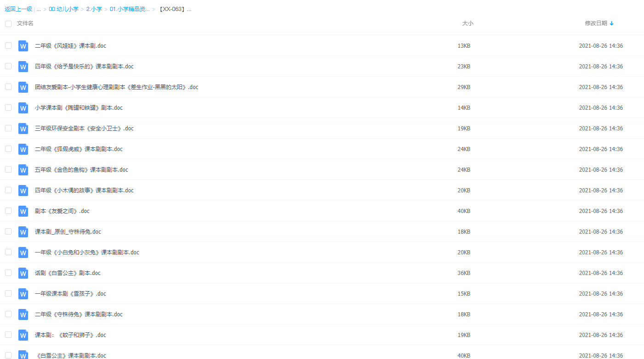Go to 2.小学 breadcrumb folder
This screenshot has width=644, height=359.
click(94, 9)
